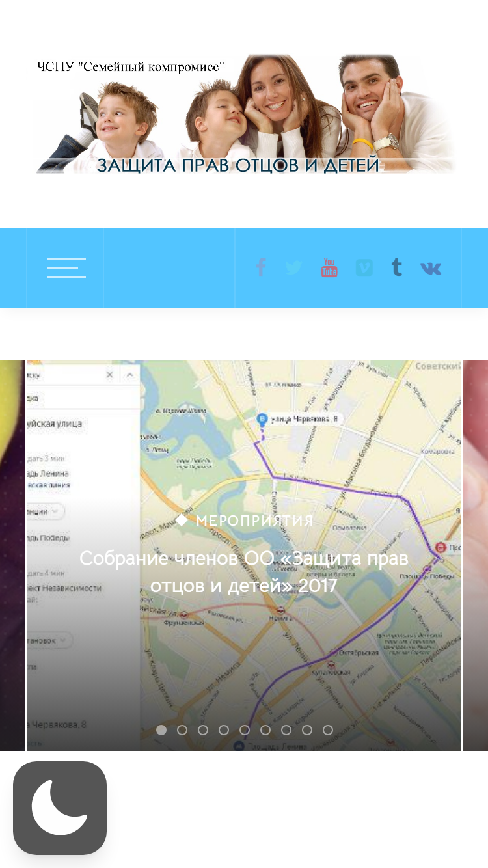Screen dimensions: 488x868
Task: Select the fourth slider dot
Action: [x=224, y=730]
